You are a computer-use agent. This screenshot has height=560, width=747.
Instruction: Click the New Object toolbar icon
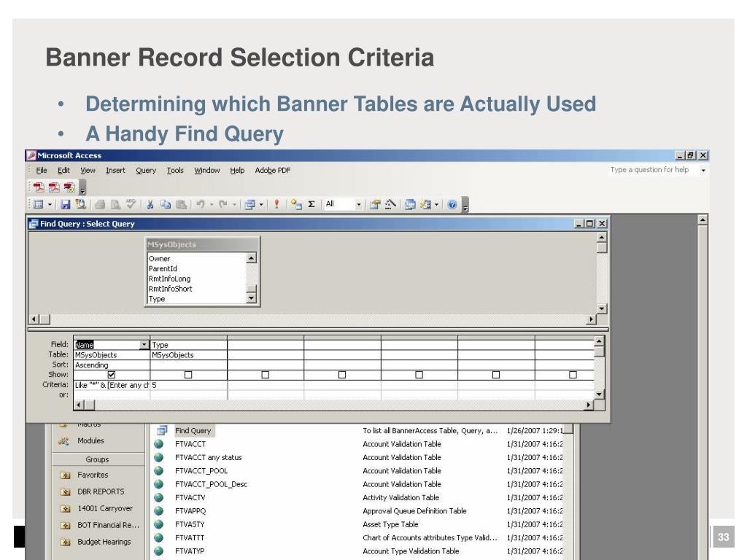(425, 204)
